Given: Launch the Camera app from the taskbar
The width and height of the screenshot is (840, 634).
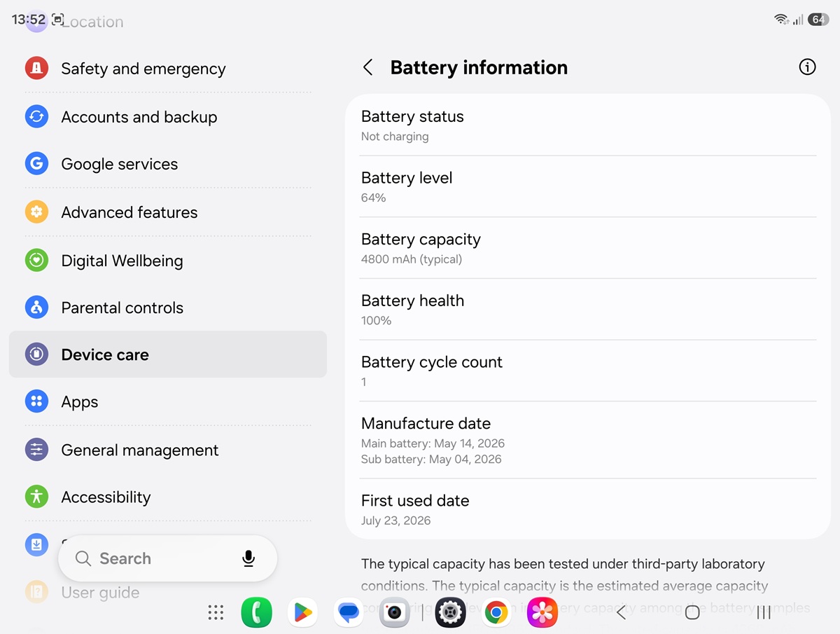Looking at the screenshot, I should coord(394,613).
